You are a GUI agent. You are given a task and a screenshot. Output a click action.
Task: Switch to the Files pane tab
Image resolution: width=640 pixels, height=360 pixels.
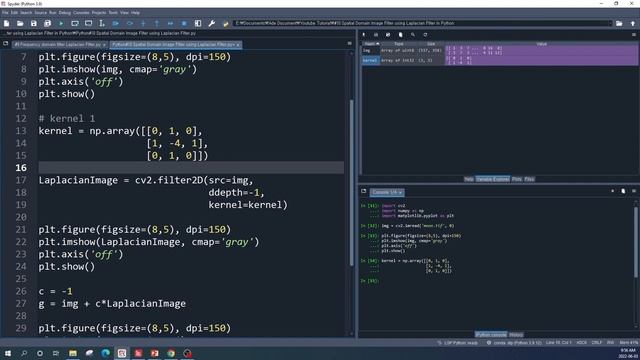529,179
